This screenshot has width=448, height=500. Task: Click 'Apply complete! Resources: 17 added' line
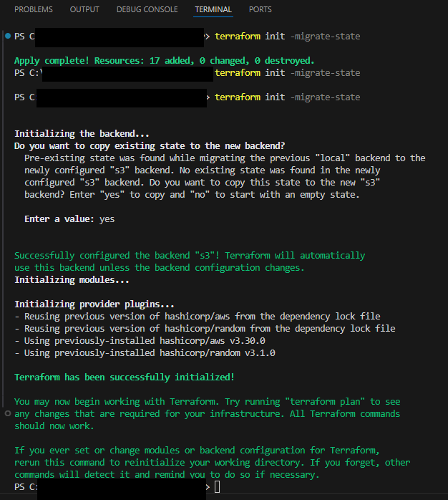point(165,61)
